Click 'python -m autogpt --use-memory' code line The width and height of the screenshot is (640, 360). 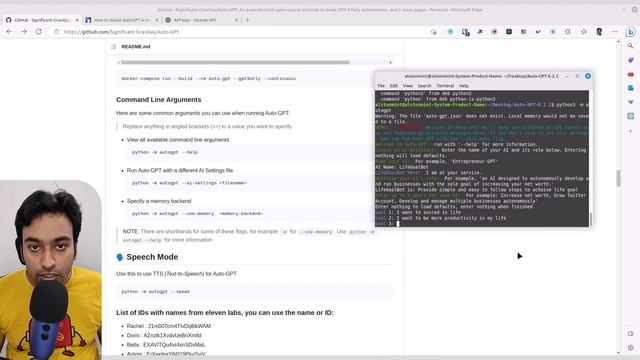(197, 213)
